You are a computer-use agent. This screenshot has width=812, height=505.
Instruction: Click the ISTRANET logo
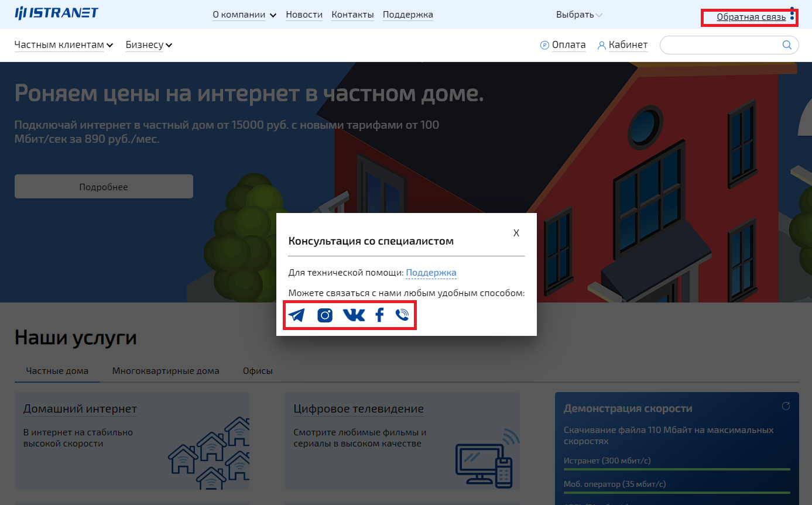pyautogui.click(x=57, y=13)
